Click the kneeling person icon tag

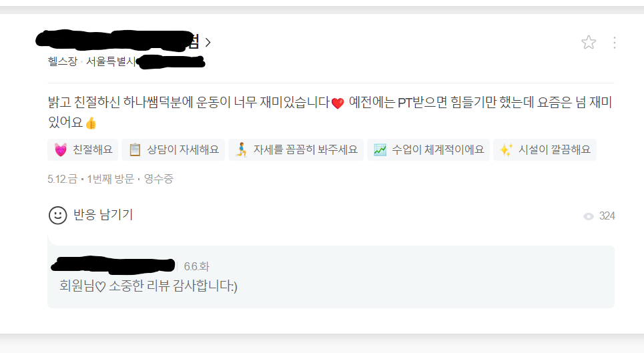(242, 150)
